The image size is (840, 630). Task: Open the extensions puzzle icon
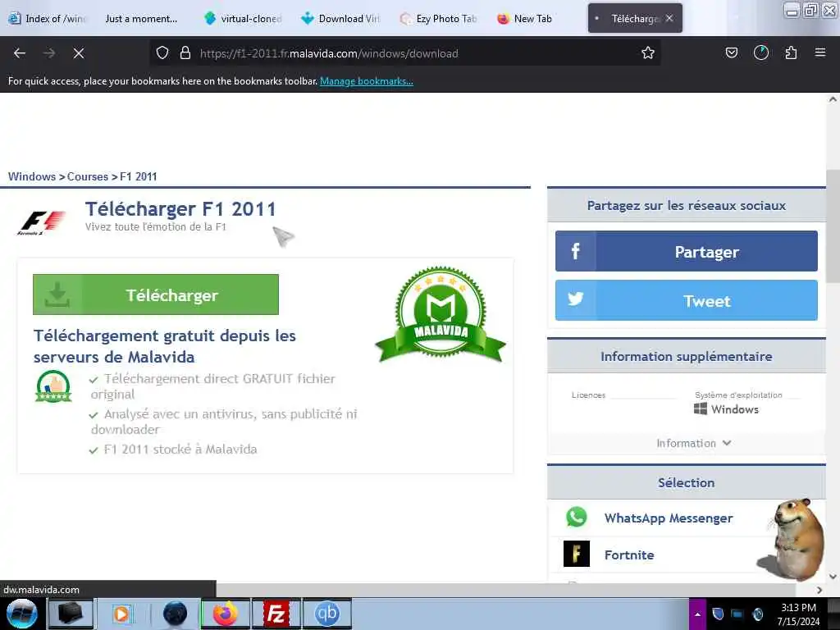click(791, 53)
